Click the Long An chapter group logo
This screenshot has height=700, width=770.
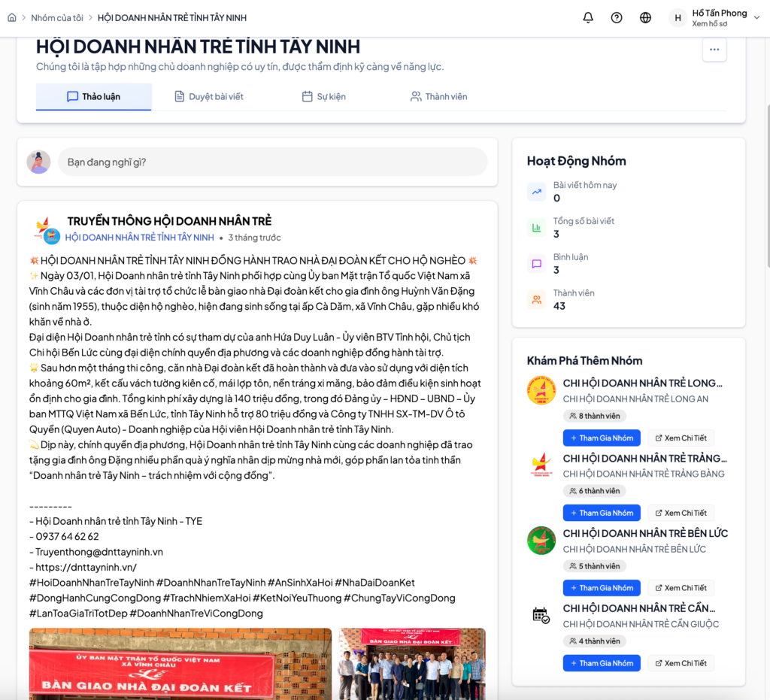point(541,390)
